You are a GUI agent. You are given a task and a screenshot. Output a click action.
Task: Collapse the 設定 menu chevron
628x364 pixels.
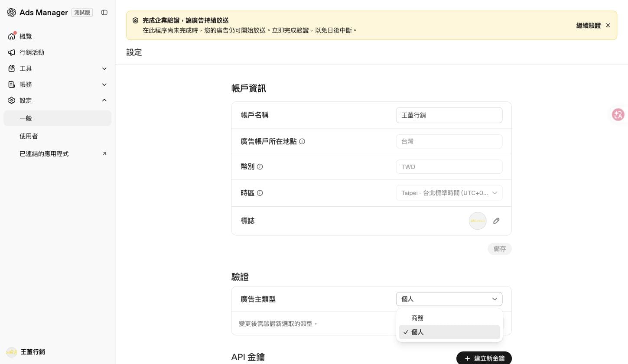[x=104, y=101]
